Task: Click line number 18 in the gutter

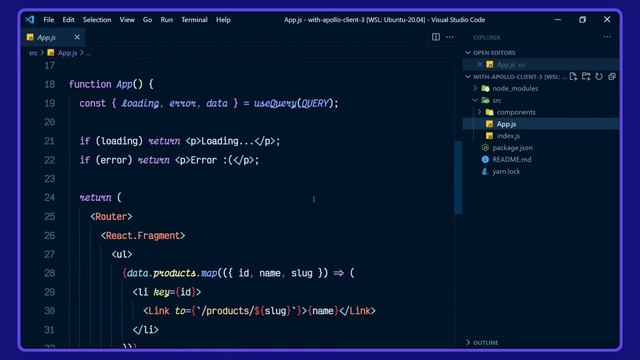Action: (49, 84)
